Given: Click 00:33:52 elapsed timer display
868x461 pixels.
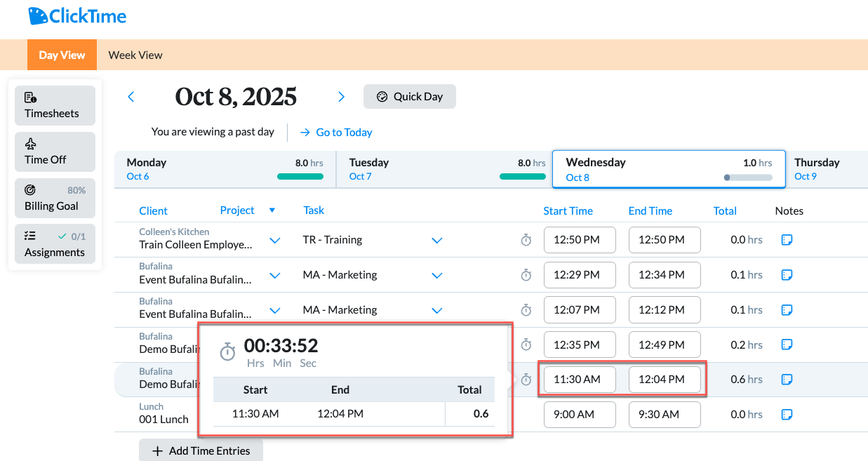Looking at the screenshot, I should pyautogui.click(x=281, y=346).
